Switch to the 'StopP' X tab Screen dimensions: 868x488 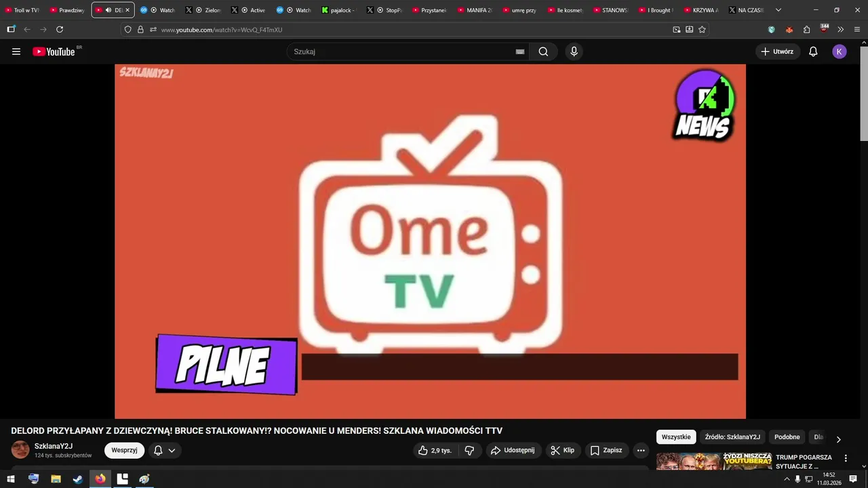tap(385, 10)
